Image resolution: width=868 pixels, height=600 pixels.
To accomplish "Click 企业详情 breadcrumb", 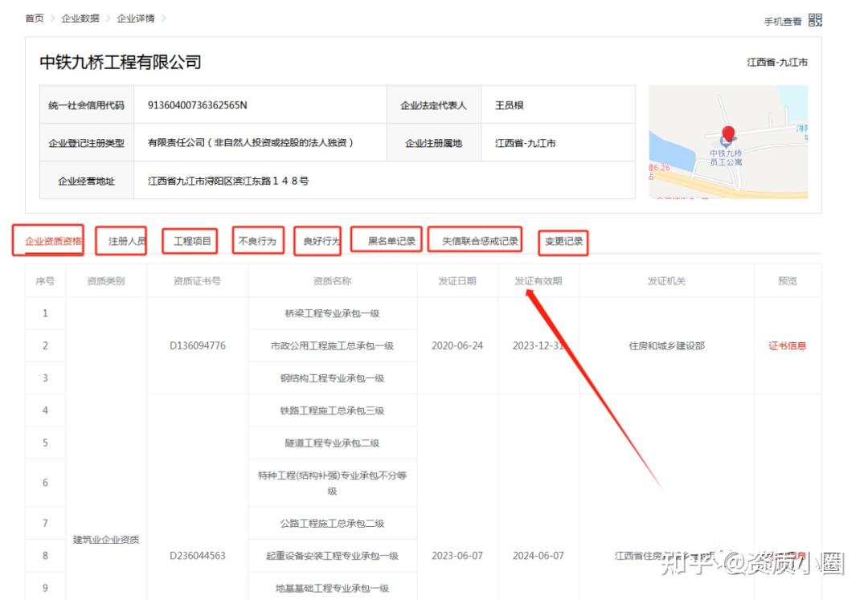I will click(x=136, y=18).
